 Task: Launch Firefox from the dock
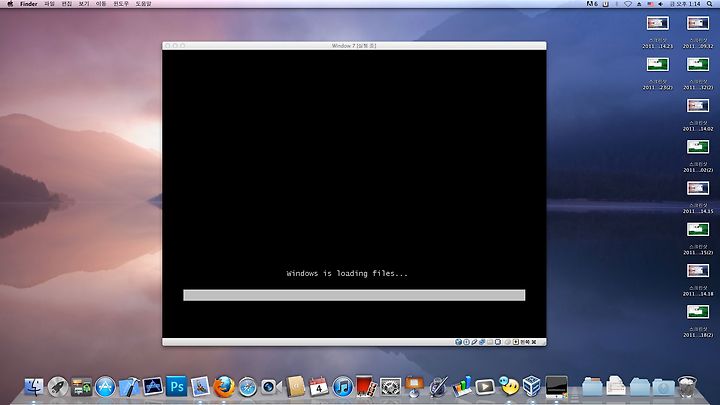pos(224,387)
